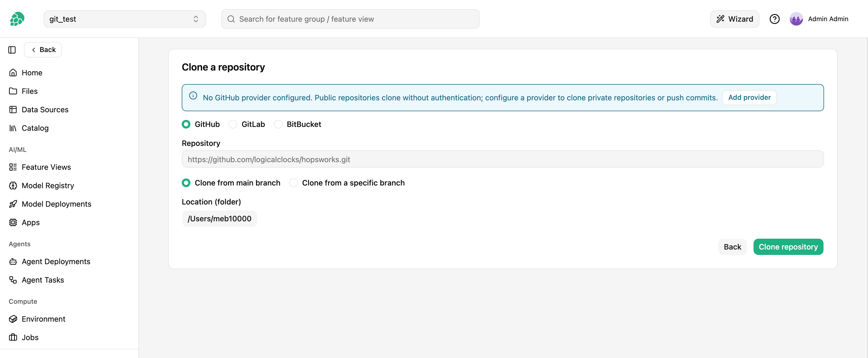Screen dimensions: 868x358
Task: Click the Add provider button
Action: pyautogui.click(x=749, y=98)
